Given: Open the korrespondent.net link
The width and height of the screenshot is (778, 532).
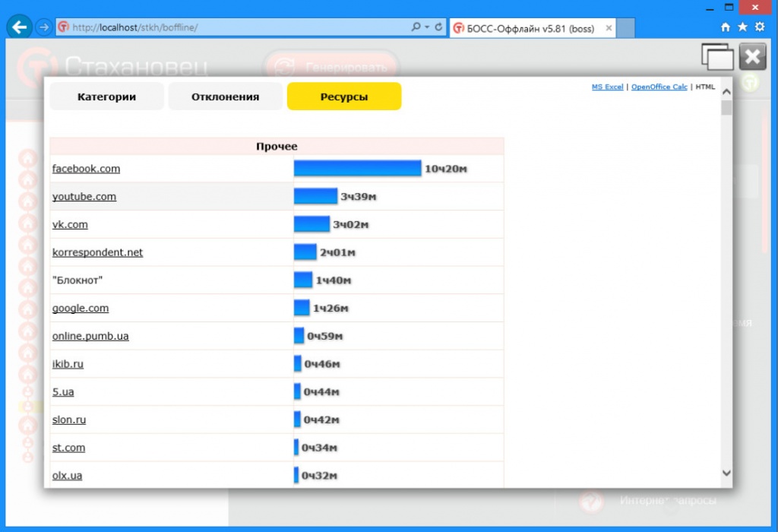Looking at the screenshot, I should click(97, 252).
